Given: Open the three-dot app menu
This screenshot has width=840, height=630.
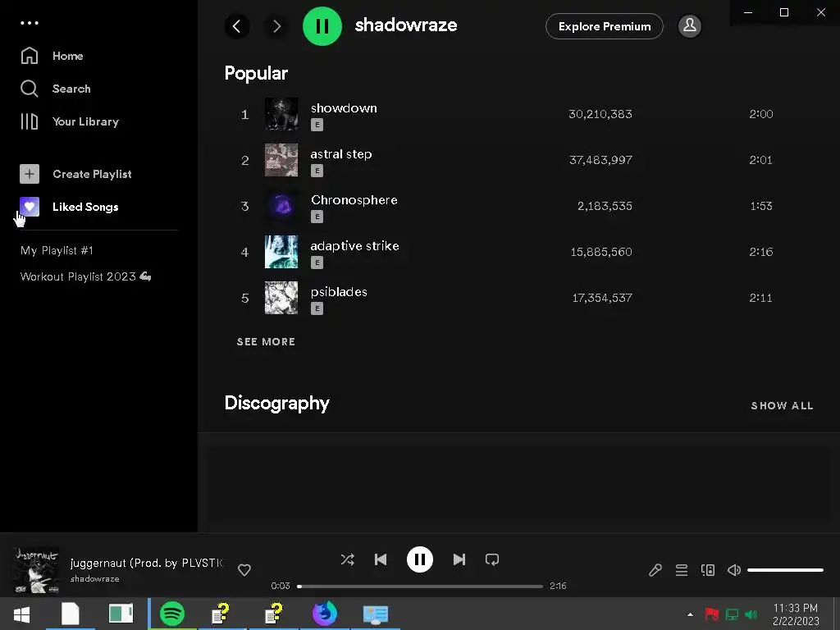Looking at the screenshot, I should [x=30, y=23].
